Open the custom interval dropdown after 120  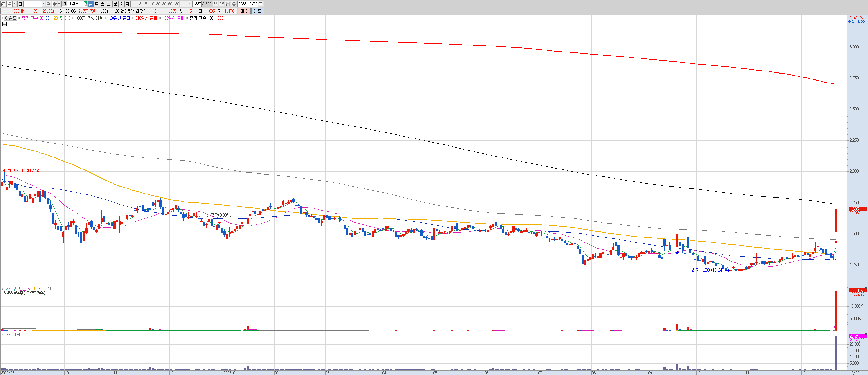[189, 4]
